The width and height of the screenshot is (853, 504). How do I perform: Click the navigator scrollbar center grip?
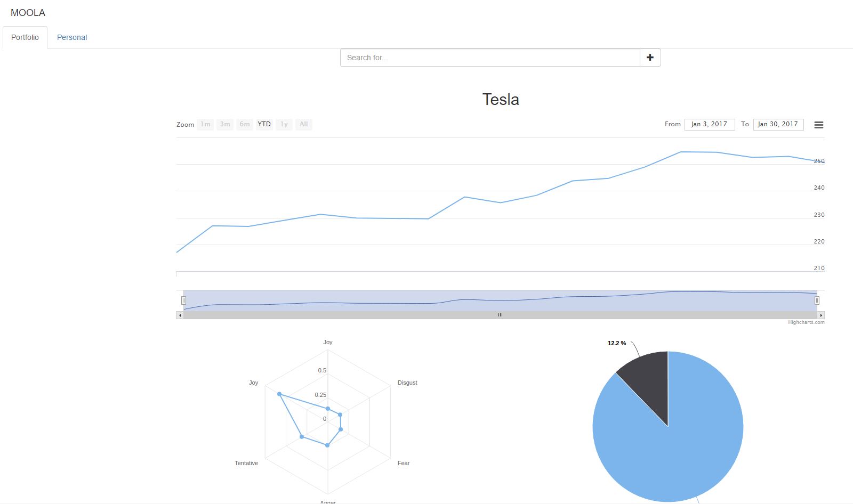500,315
